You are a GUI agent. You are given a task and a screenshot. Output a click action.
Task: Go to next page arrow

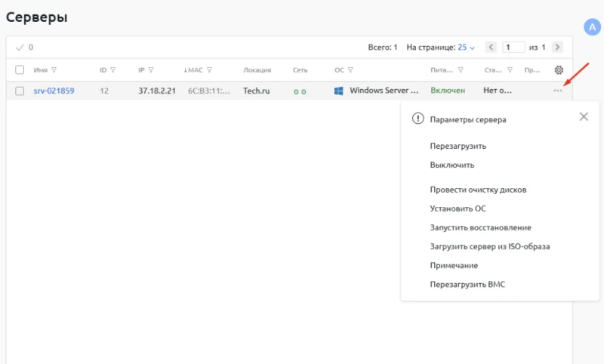[557, 47]
